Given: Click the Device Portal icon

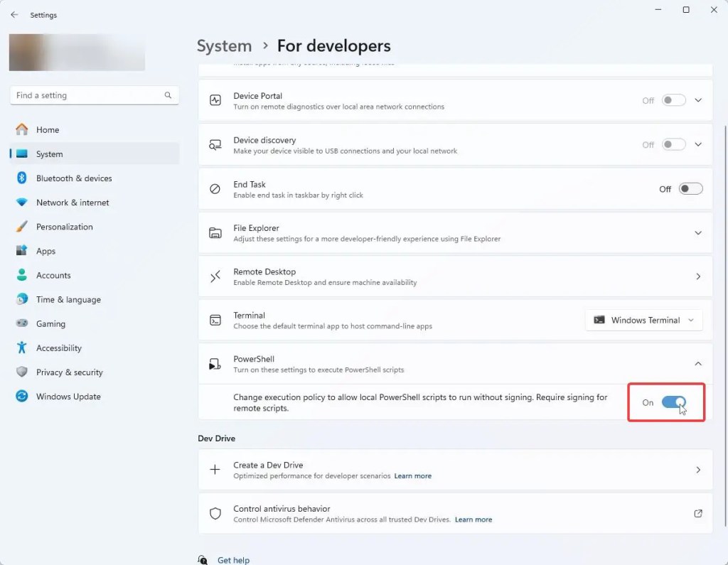Looking at the screenshot, I should click(x=215, y=99).
